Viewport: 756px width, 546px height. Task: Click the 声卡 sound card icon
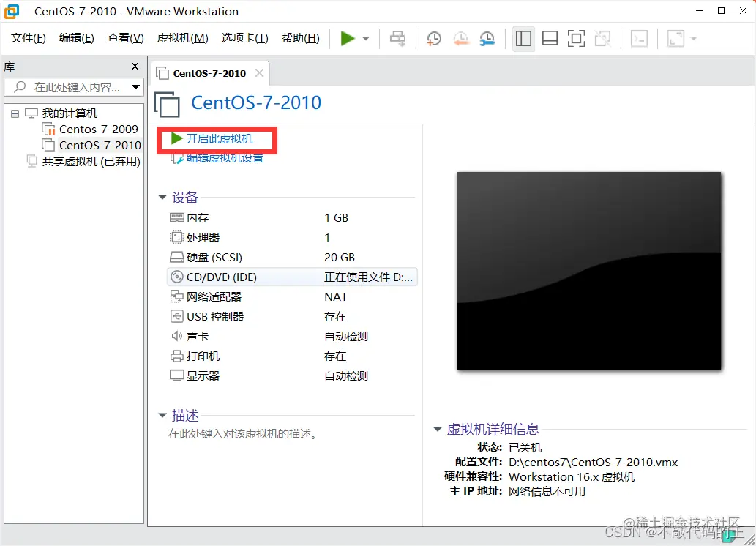177,336
